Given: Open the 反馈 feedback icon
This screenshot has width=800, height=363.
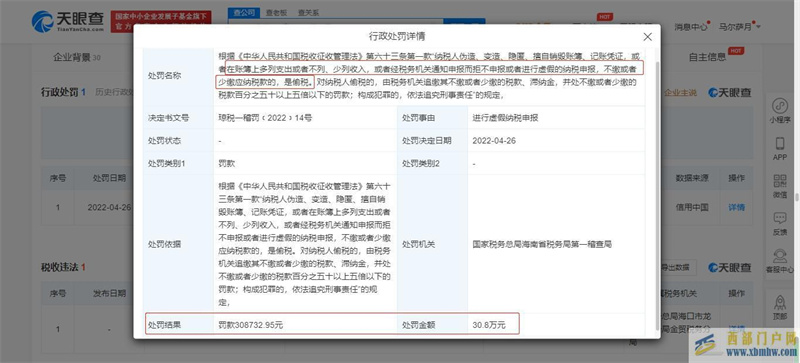Looking at the screenshot, I should pyautogui.click(x=780, y=223).
